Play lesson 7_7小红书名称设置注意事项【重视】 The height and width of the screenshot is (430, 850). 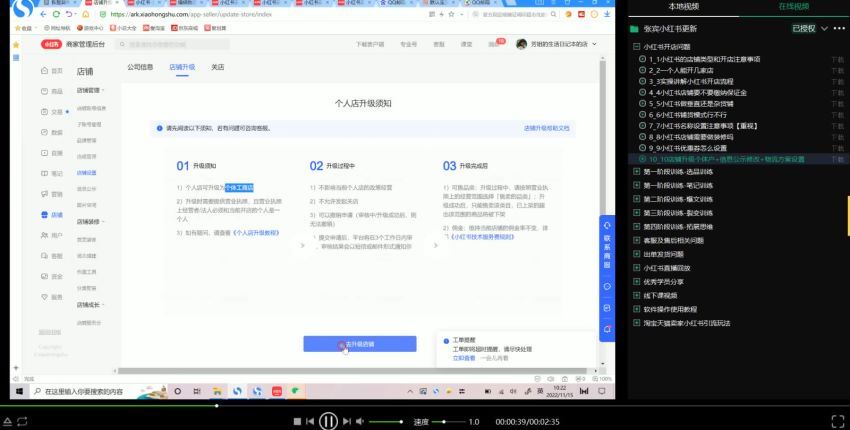click(x=703, y=126)
